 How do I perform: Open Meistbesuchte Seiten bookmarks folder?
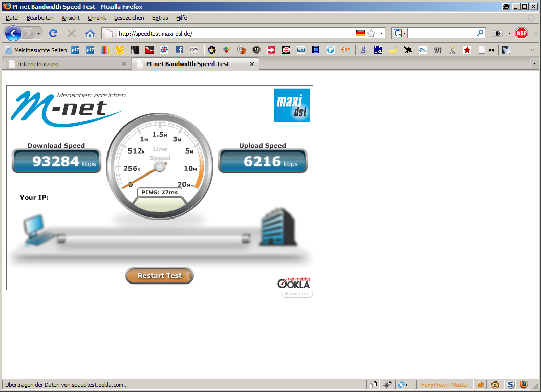[36, 50]
